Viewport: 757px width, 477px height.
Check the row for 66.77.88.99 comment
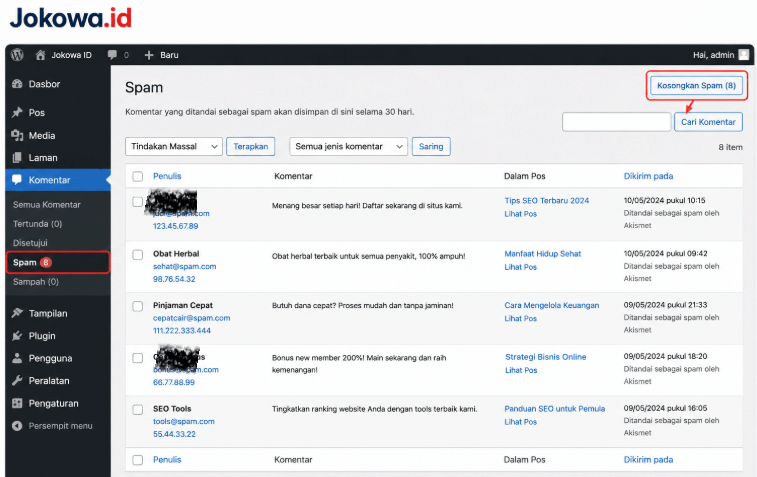138,358
